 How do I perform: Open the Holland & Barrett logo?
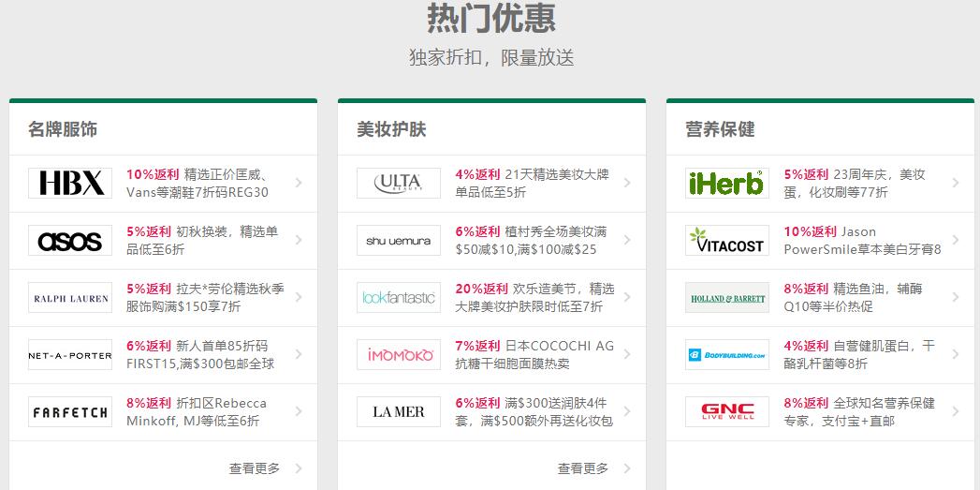[727, 297]
